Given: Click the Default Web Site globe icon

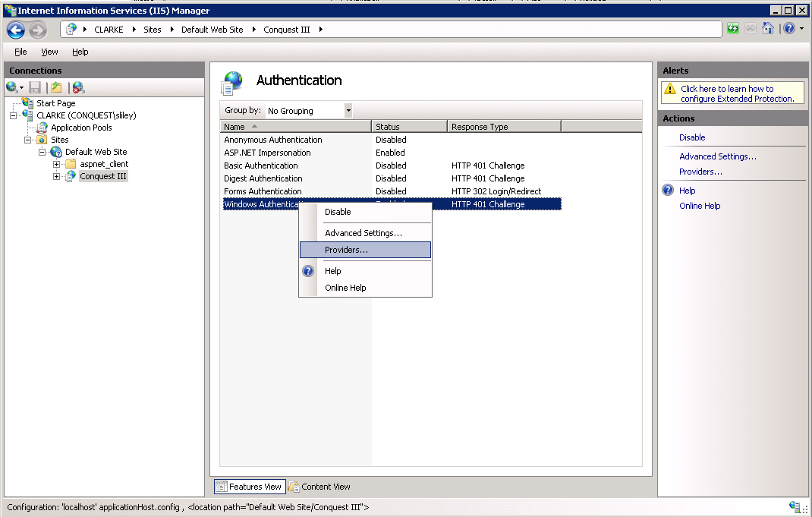Looking at the screenshot, I should (56, 152).
